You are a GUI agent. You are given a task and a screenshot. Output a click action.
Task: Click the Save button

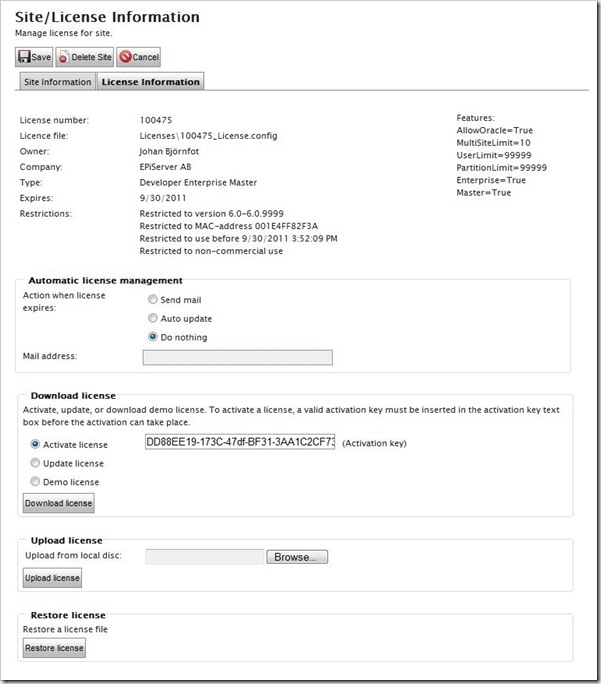pyautogui.click(x=34, y=57)
